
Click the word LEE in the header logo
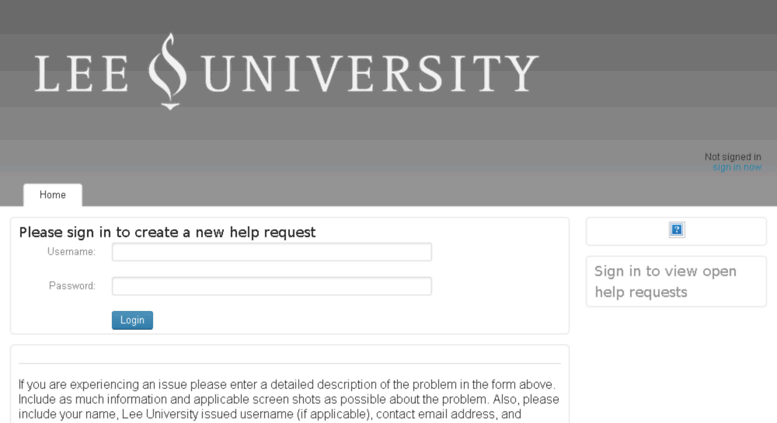[x=82, y=73]
